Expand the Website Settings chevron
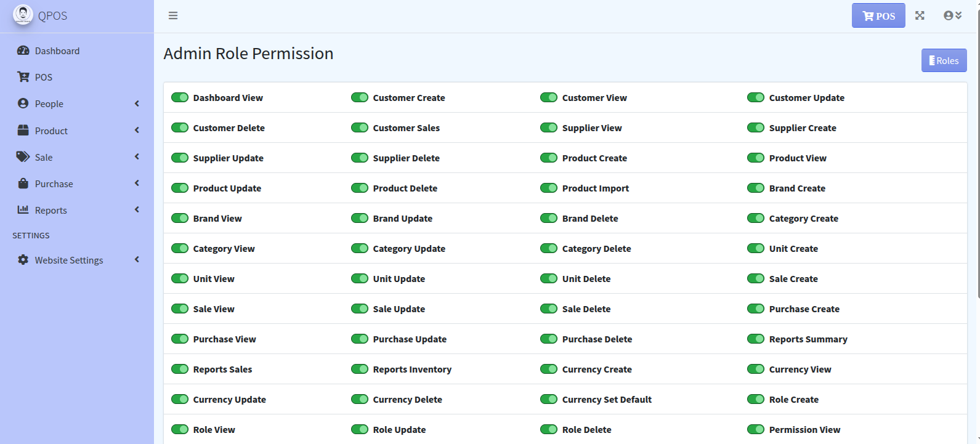 click(x=137, y=259)
